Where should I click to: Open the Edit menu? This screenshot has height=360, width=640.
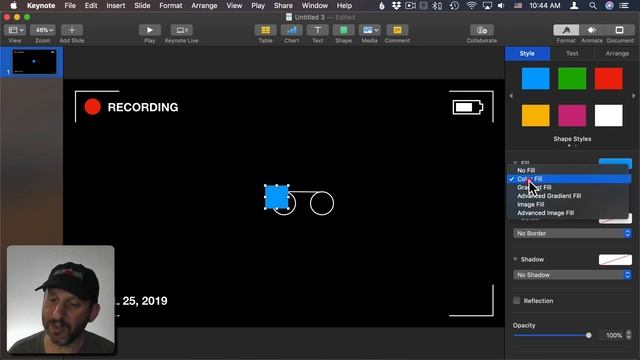click(91, 6)
